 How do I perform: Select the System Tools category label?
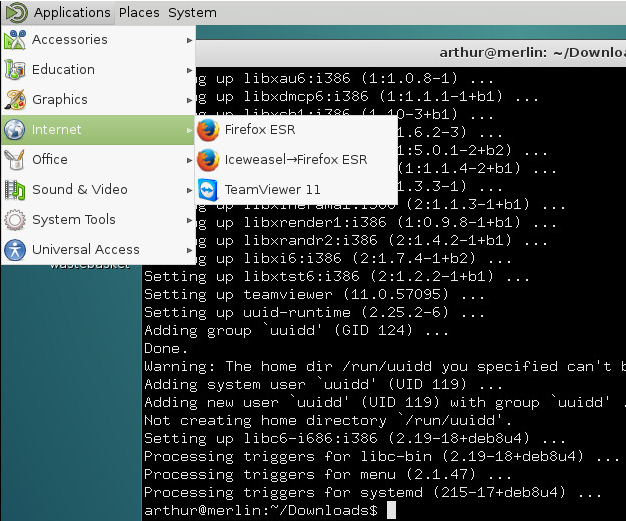(x=74, y=219)
